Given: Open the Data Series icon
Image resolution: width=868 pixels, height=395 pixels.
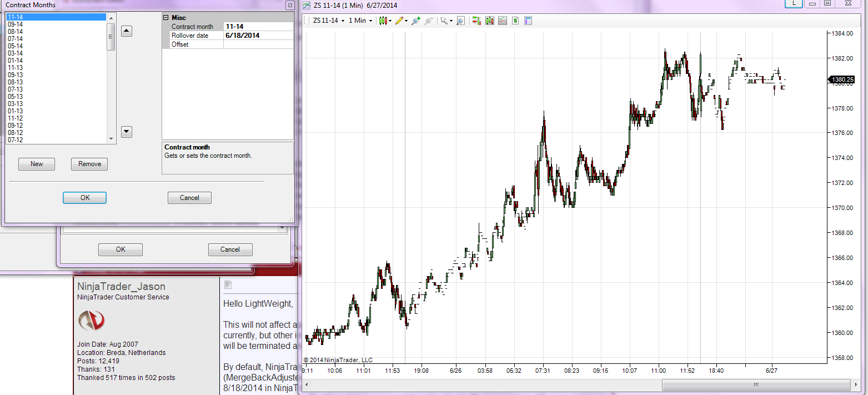Looking at the screenshot, I should [490, 21].
